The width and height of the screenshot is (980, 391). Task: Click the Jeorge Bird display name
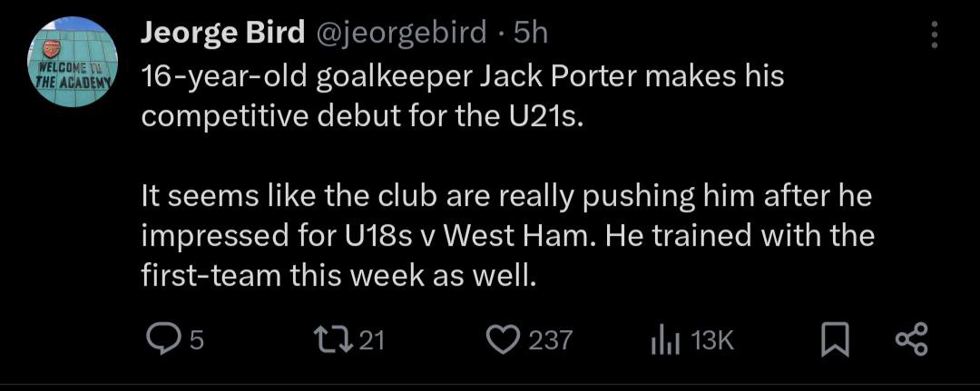(222, 34)
